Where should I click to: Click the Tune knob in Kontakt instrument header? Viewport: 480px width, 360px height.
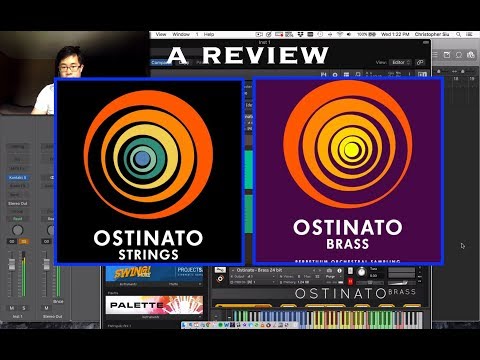click(361, 272)
